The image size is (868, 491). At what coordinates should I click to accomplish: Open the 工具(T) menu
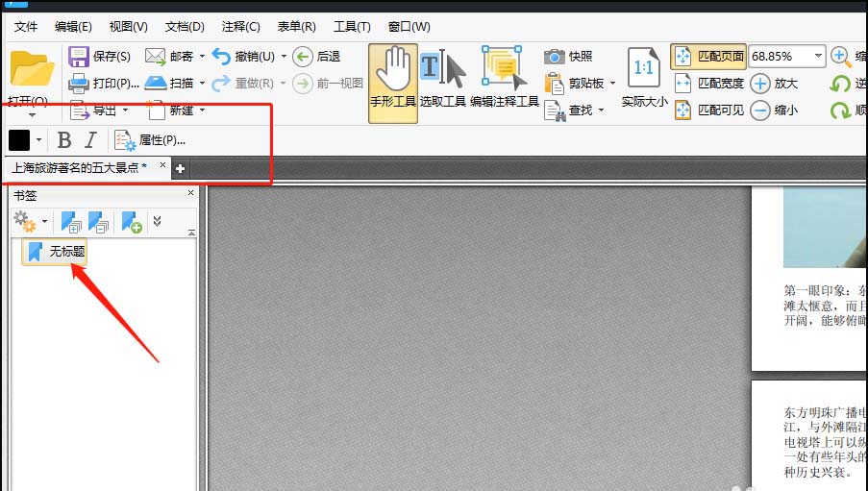click(x=352, y=27)
